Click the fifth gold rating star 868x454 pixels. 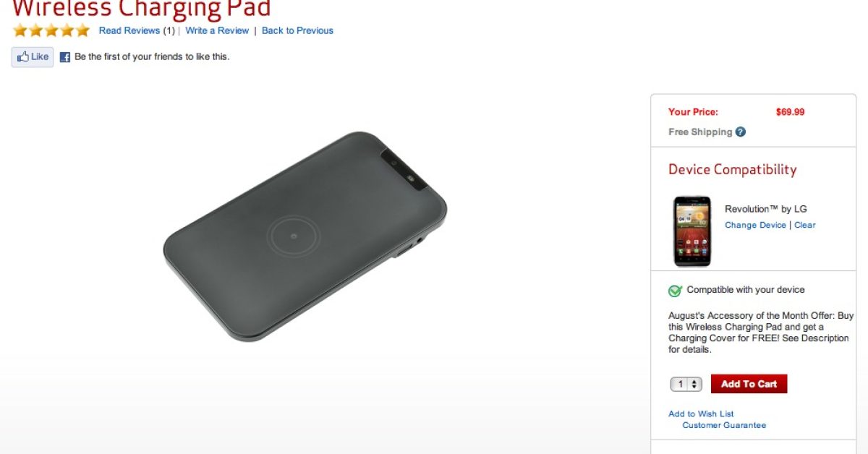tap(82, 30)
